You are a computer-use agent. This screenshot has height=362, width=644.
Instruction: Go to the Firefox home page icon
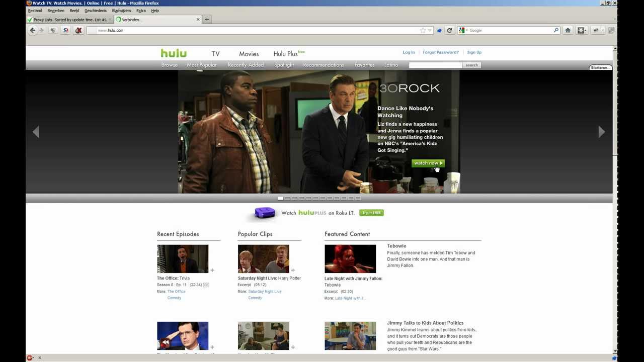tap(568, 30)
